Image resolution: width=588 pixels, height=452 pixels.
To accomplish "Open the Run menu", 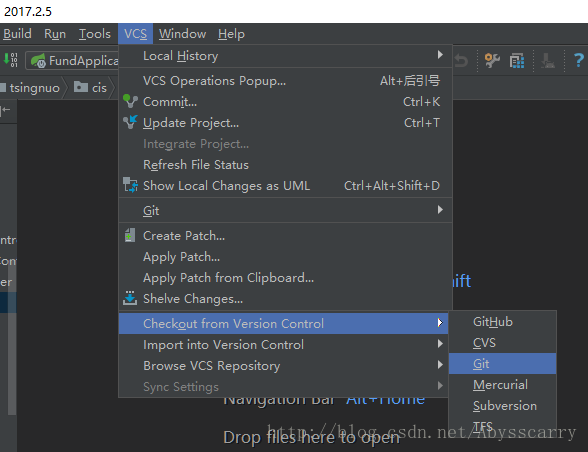I will tap(55, 34).
